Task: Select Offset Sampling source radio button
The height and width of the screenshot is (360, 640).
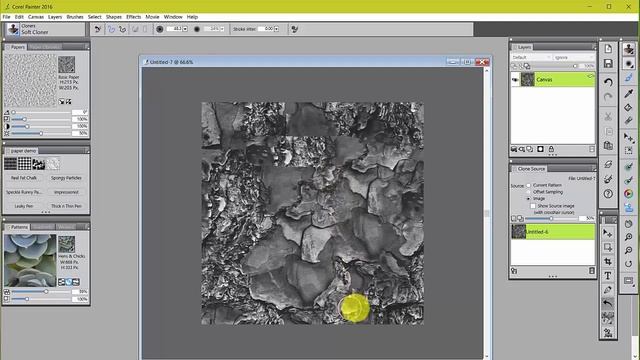Action: pos(529,192)
